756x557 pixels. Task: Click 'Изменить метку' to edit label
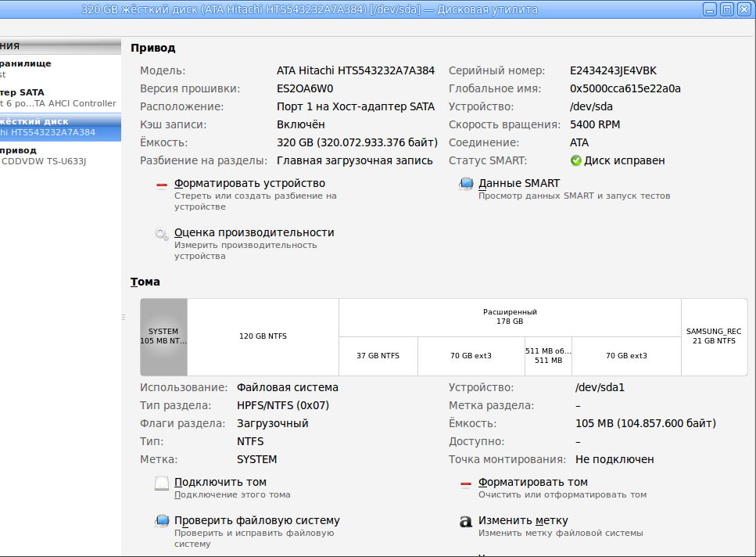point(523,521)
